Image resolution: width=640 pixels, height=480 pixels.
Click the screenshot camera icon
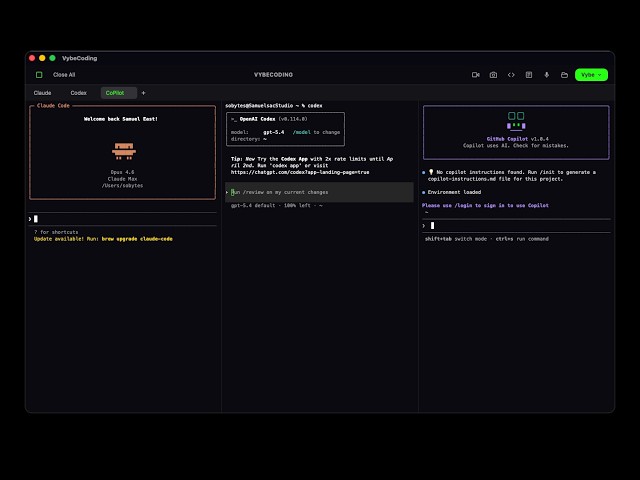point(493,75)
